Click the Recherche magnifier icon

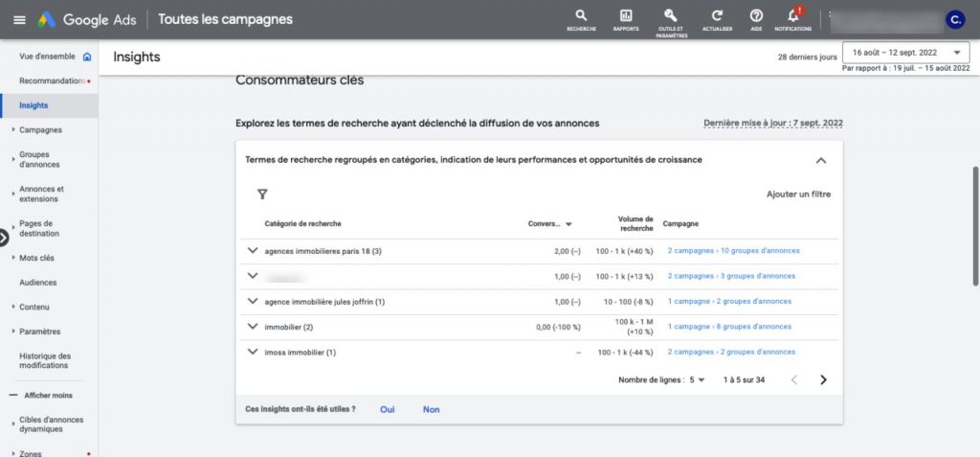(581, 16)
